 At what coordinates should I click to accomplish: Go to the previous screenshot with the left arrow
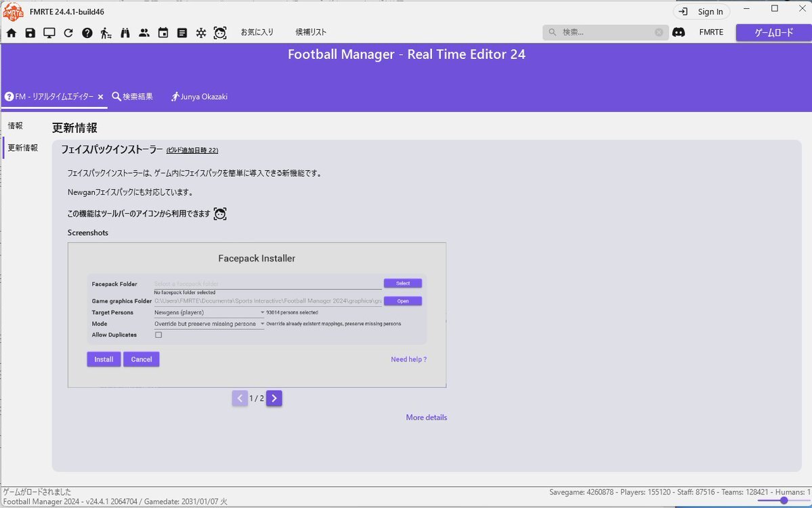pos(240,398)
